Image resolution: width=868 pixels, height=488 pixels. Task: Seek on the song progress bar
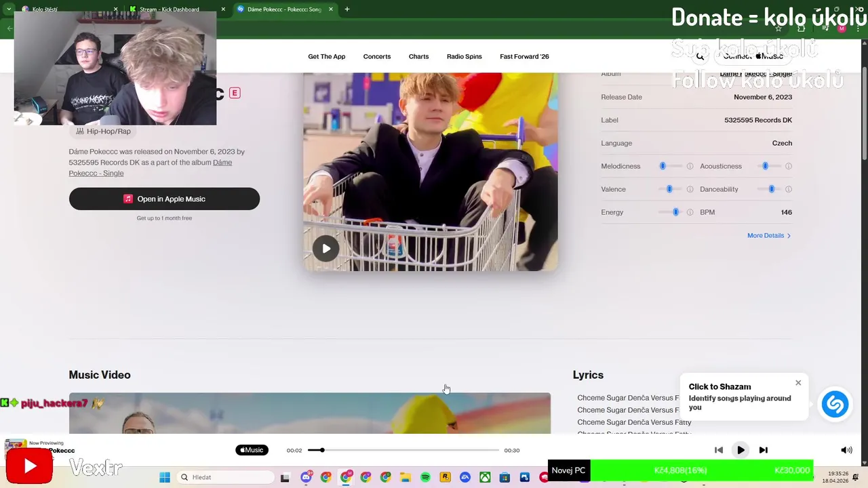pyautogui.click(x=403, y=450)
